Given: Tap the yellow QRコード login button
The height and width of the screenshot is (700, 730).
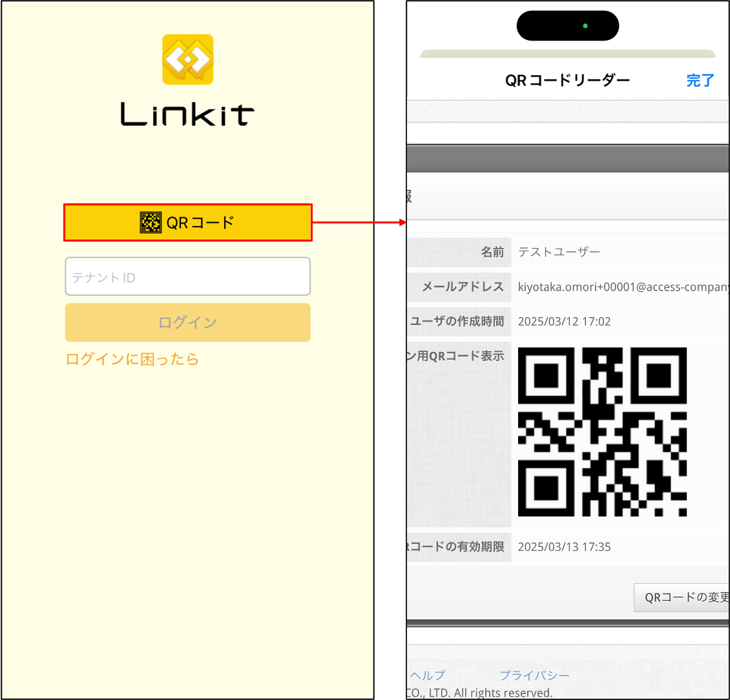Looking at the screenshot, I should [x=187, y=223].
